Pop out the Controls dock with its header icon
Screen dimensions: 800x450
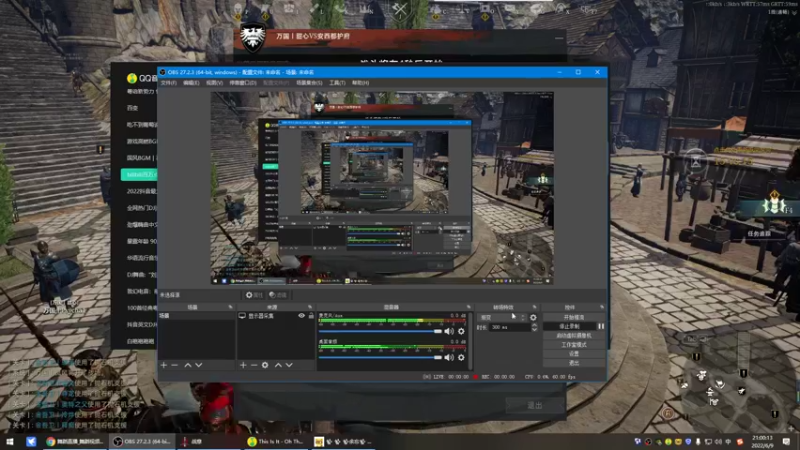click(x=602, y=307)
